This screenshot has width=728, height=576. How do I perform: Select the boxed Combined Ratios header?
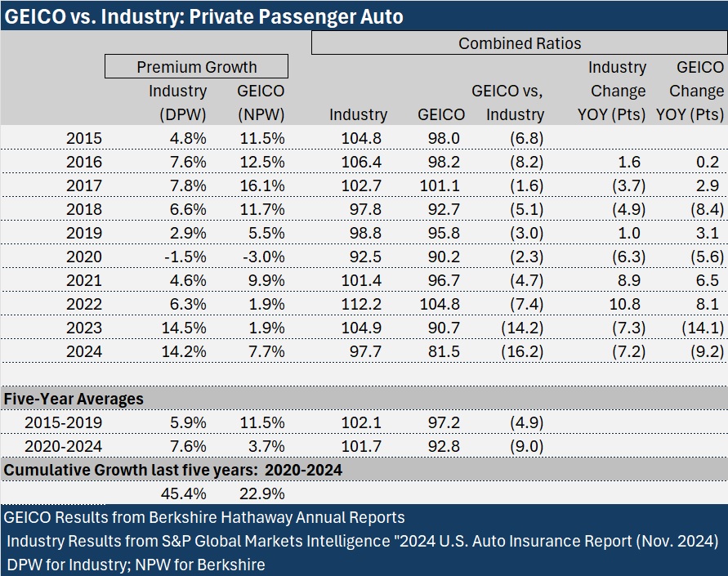click(520, 43)
